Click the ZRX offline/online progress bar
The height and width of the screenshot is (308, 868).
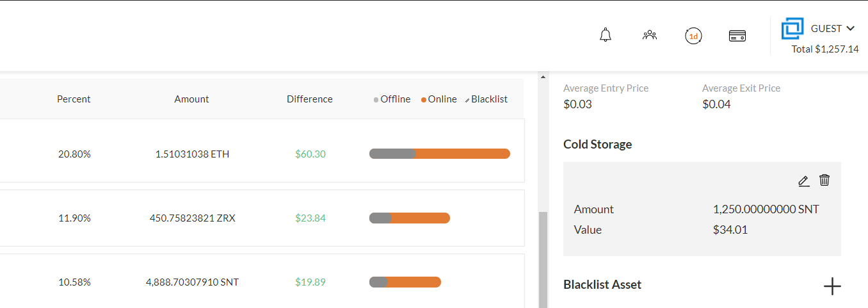pyautogui.click(x=410, y=218)
